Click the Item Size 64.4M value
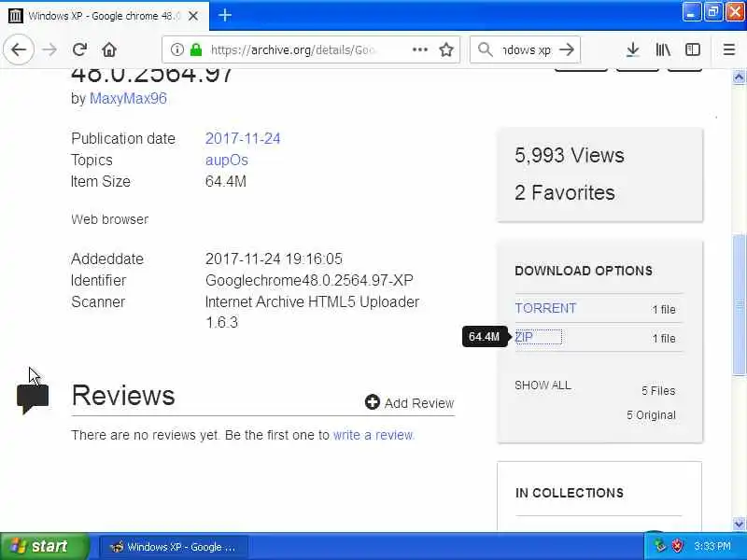 coord(226,181)
